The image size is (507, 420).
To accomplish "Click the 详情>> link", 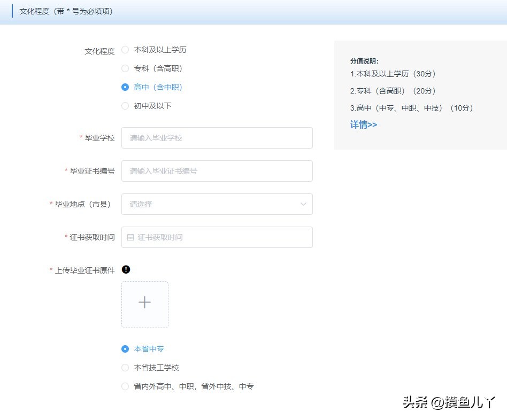I will [363, 125].
